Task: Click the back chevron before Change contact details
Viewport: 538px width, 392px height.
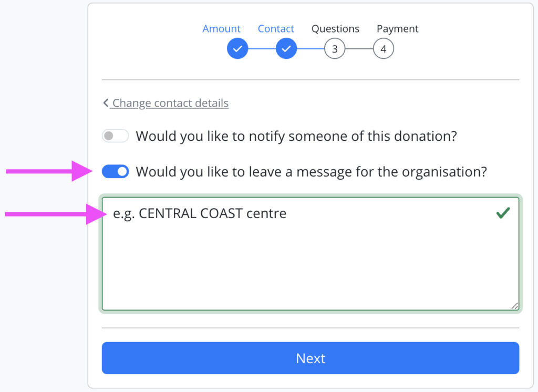Action: tap(106, 103)
